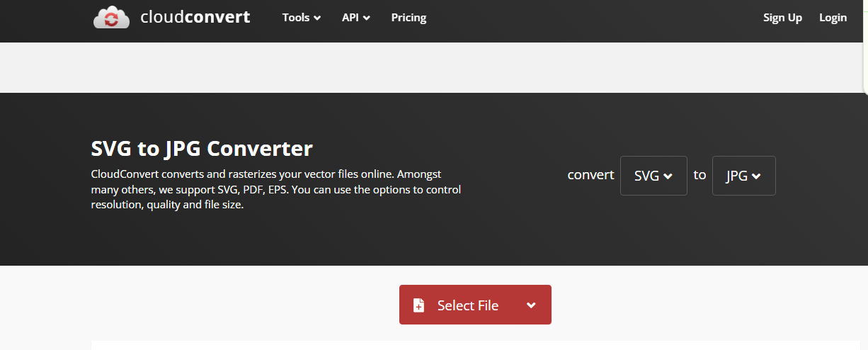Go to the Pricing page
This screenshot has width=868, height=350.
coord(409,18)
